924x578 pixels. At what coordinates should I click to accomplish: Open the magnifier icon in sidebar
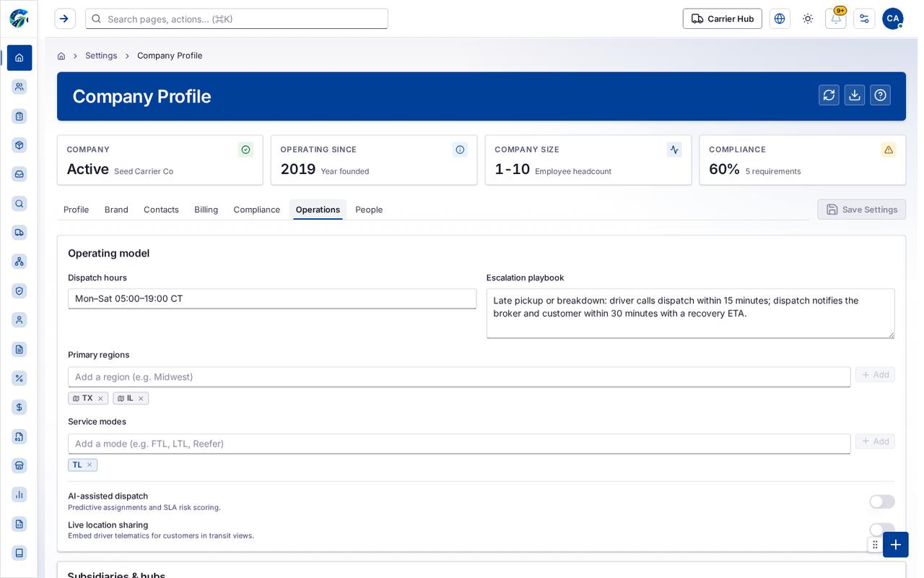click(19, 204)
